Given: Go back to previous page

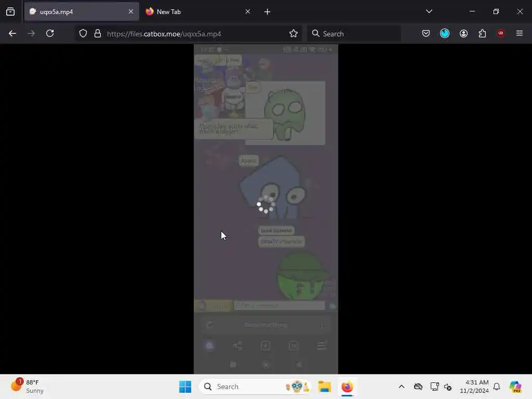Looking at the screenshot, I should (x=12, y=33).
